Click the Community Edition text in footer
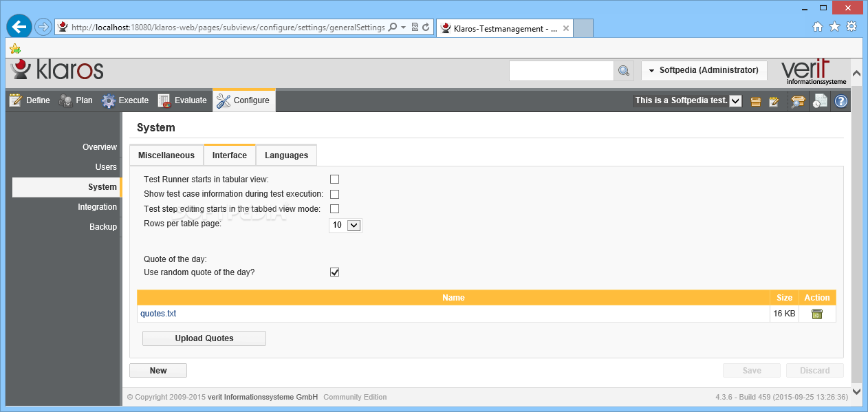868x412 pixels. pos(355,397)
